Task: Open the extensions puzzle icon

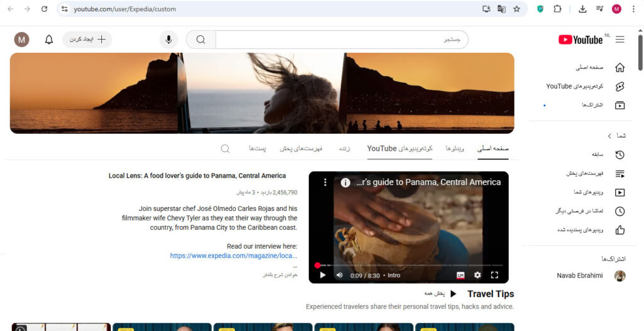Action: (557, 9)
